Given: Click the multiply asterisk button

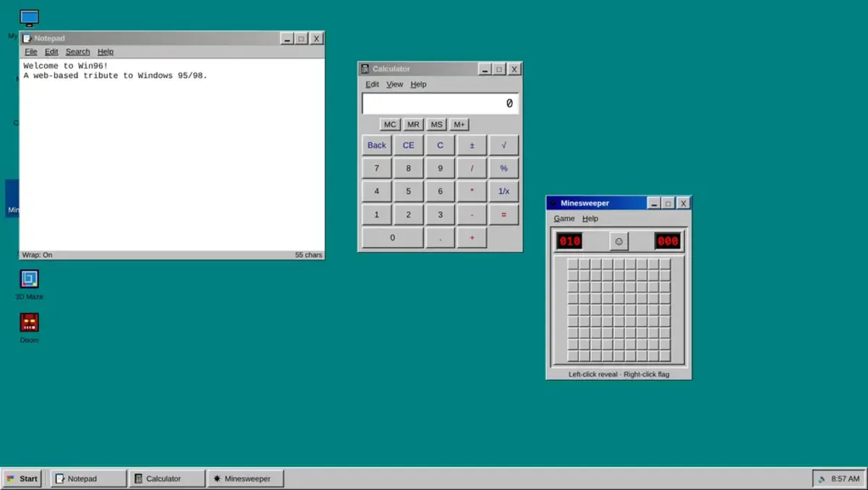Looking at the screenshot, I should tap(472, 191).
